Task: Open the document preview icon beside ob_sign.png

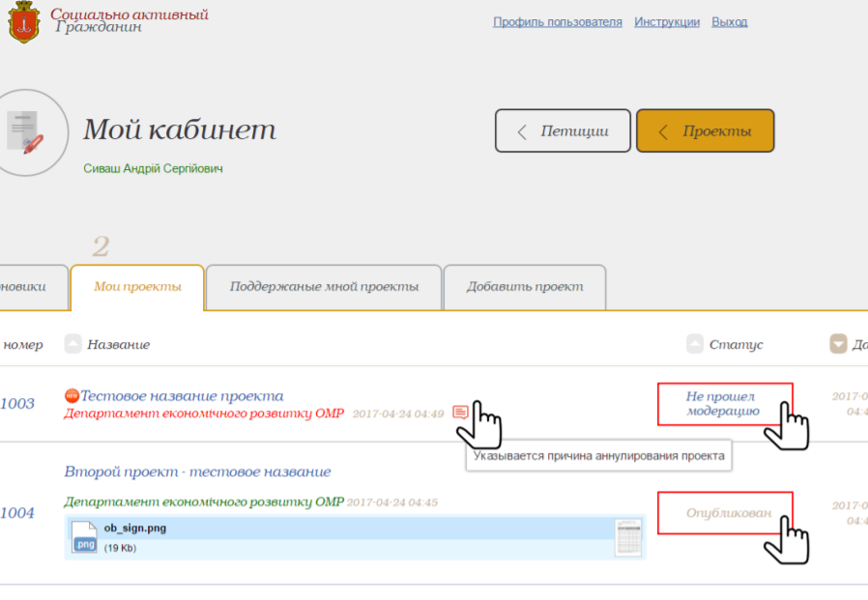Action: (629, 538)
